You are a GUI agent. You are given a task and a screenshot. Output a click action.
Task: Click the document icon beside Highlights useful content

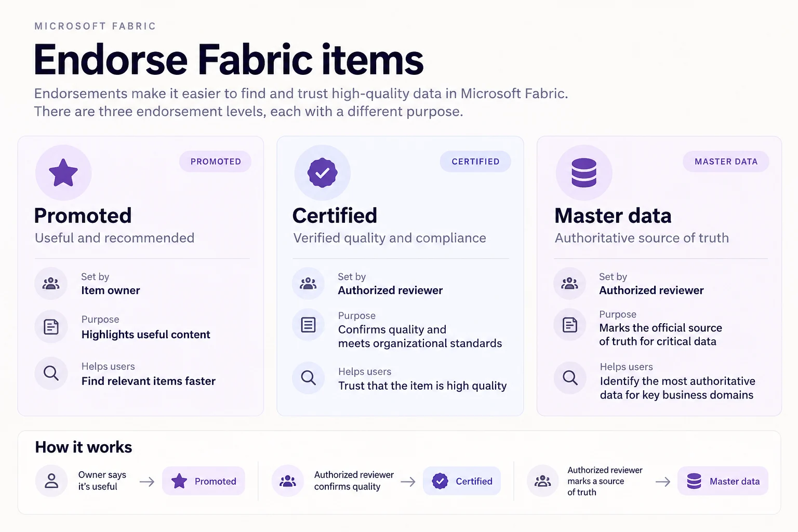click(51, 327)
